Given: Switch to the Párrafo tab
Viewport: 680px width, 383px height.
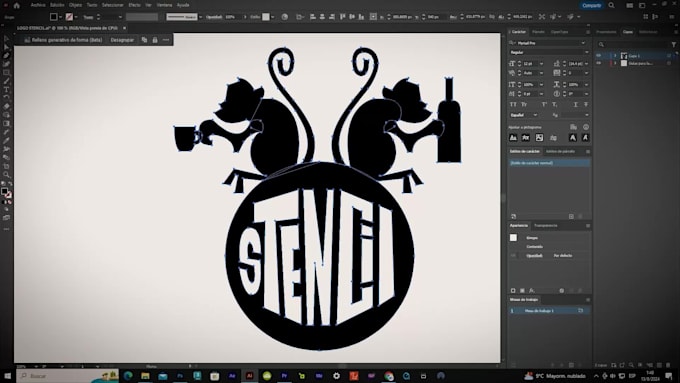Looking at the screenshot, I should click(x=538, y=32).
